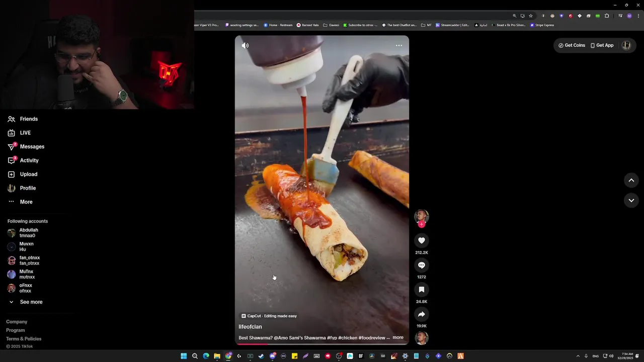Screen dimensions: 644x362
Task: Open the Windows Start button
Action: [x=184, y=356]
